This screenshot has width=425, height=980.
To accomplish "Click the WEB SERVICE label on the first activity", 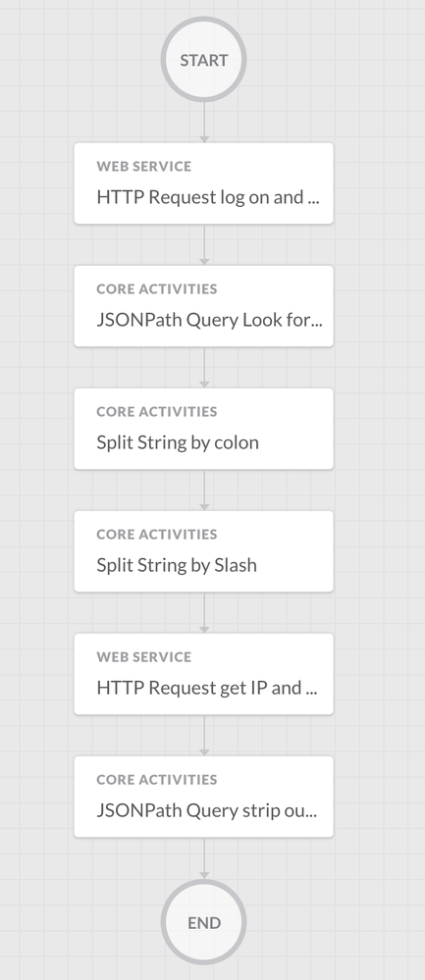I will coord(143,166).
